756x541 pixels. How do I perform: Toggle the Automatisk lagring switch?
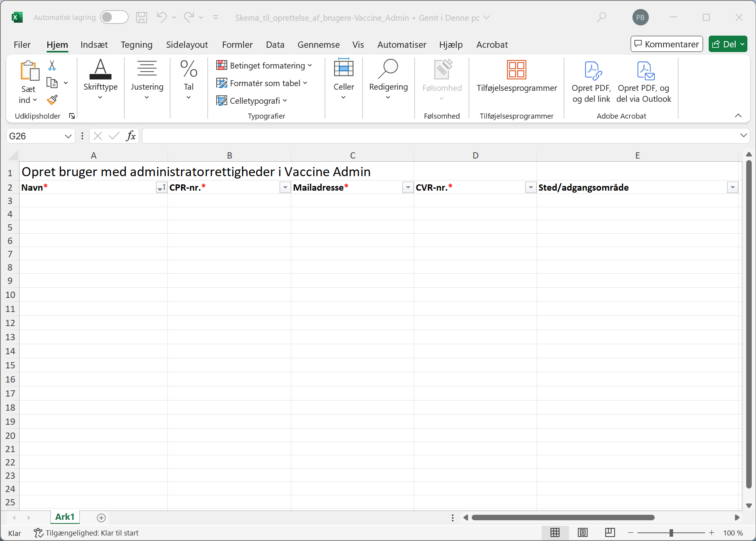point(114,17)
